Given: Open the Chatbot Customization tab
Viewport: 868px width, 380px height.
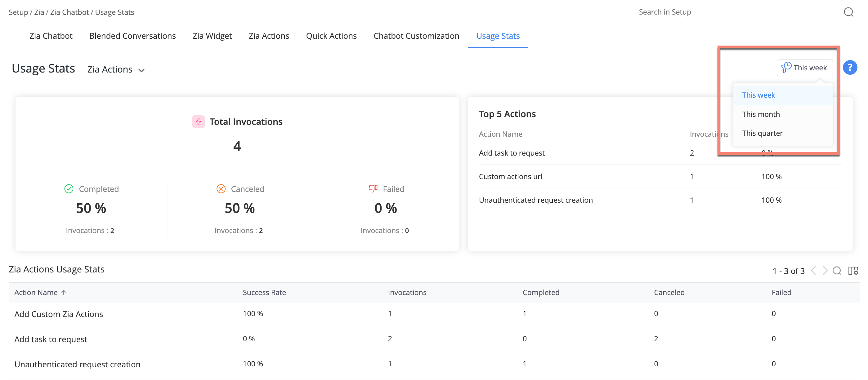Looking at the screenshot, I should (417, 36).
